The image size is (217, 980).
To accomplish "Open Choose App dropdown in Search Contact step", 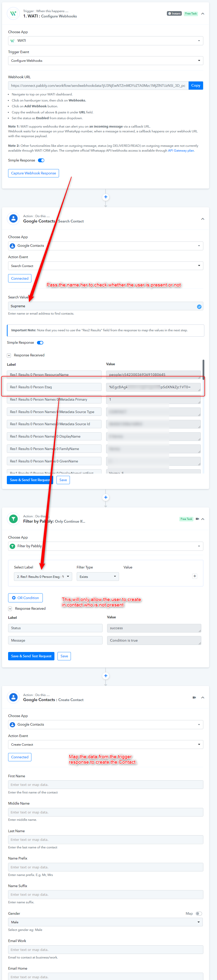I will [x=105, y=246].
